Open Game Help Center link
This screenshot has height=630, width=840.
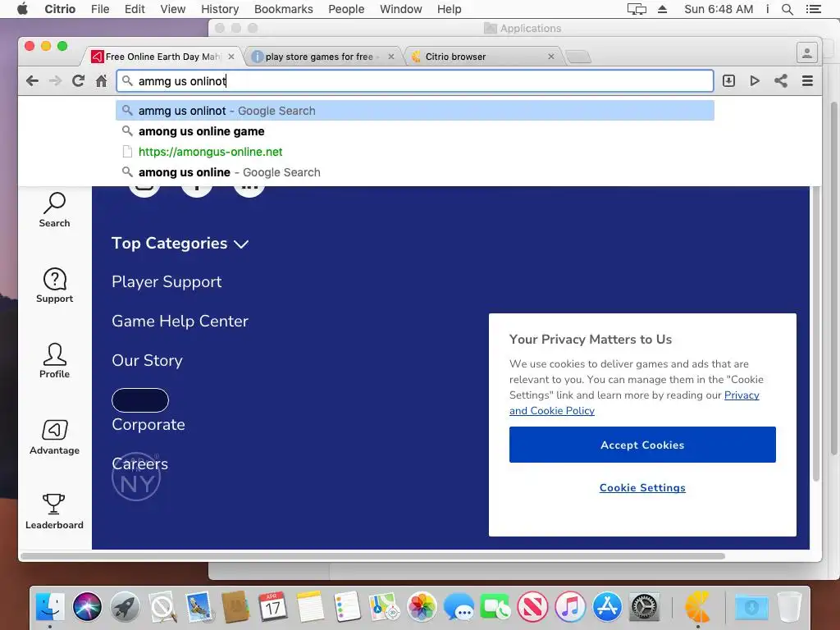[x=180, y=321]
